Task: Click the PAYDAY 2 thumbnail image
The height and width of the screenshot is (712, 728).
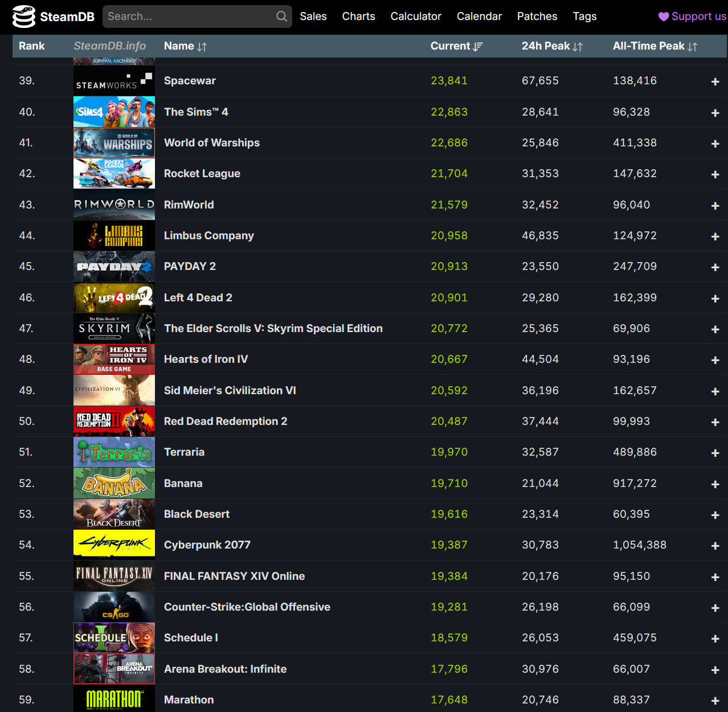Action: [x=114, y=266]
